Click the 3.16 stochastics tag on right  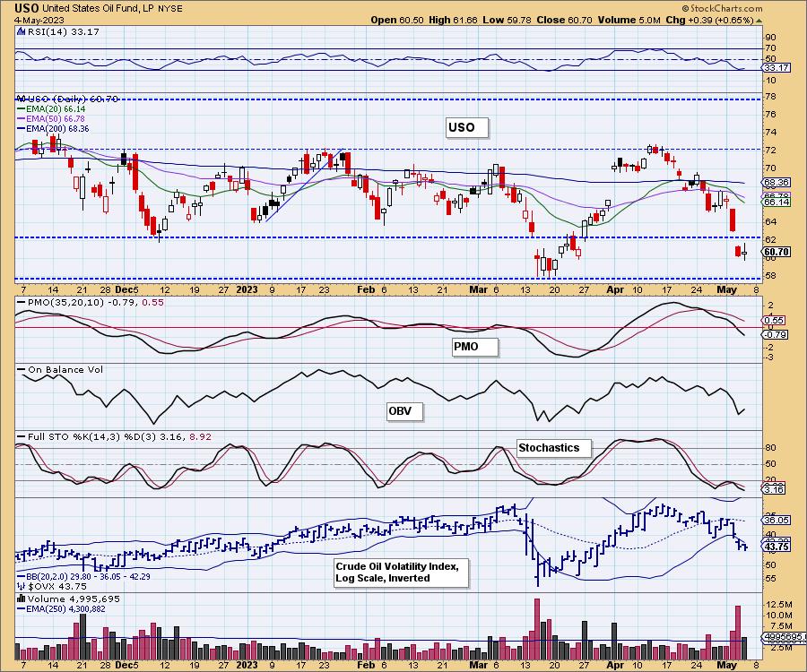(774, 489)
